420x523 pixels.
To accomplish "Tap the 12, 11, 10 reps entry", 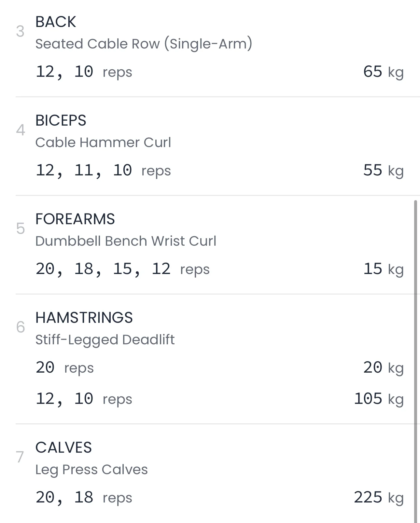I will (103, 170).
